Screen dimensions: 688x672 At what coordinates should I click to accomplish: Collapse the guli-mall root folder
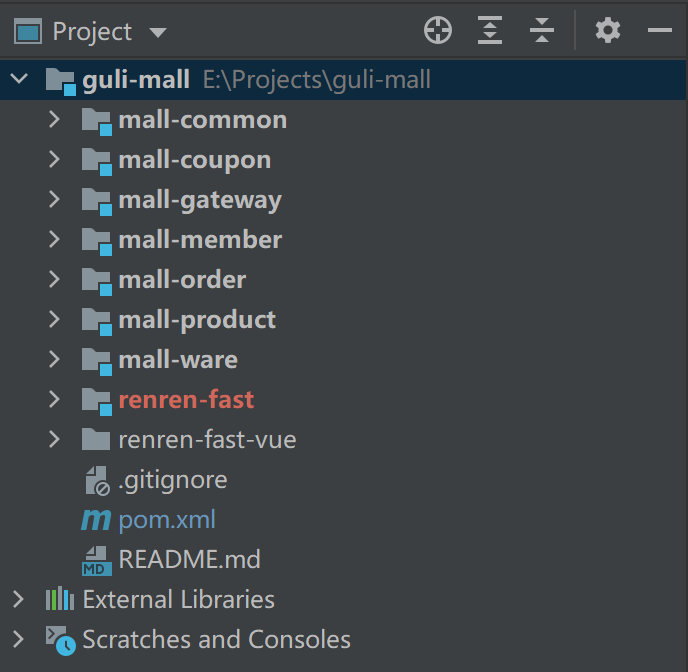click(x=19, y=79)
